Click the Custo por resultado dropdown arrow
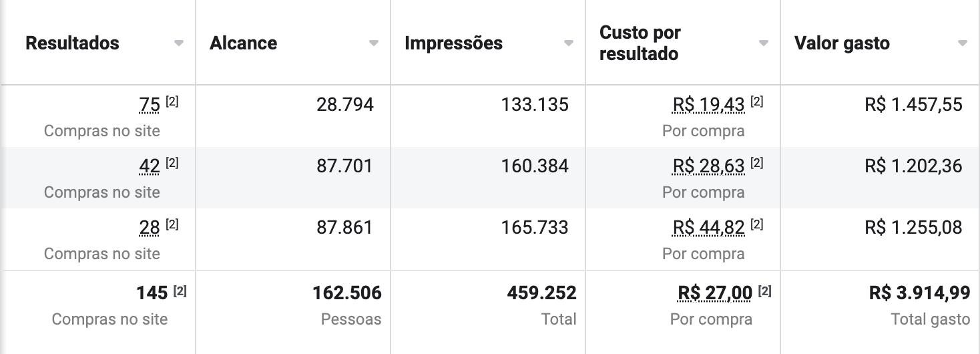The width and height of the screenshot is (980, 354). pos(763,43)
